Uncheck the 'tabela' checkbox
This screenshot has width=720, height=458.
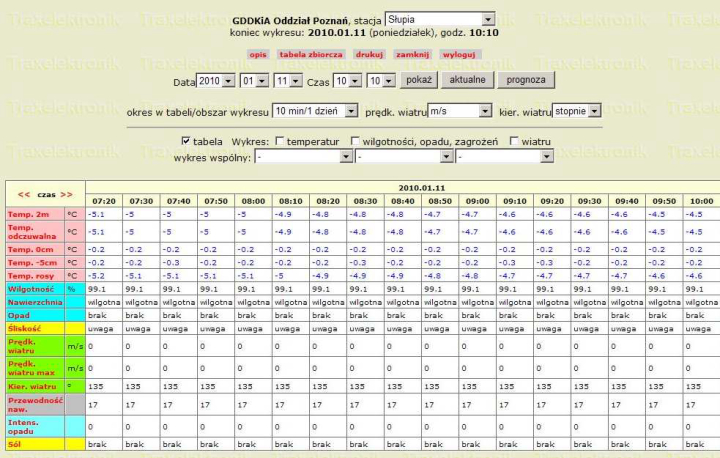[x=186, y=141]
